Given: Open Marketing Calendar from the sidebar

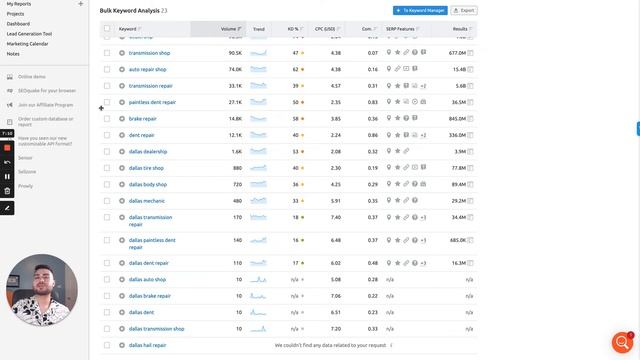Looking at the screenshot, I should [x=27, y=44].
